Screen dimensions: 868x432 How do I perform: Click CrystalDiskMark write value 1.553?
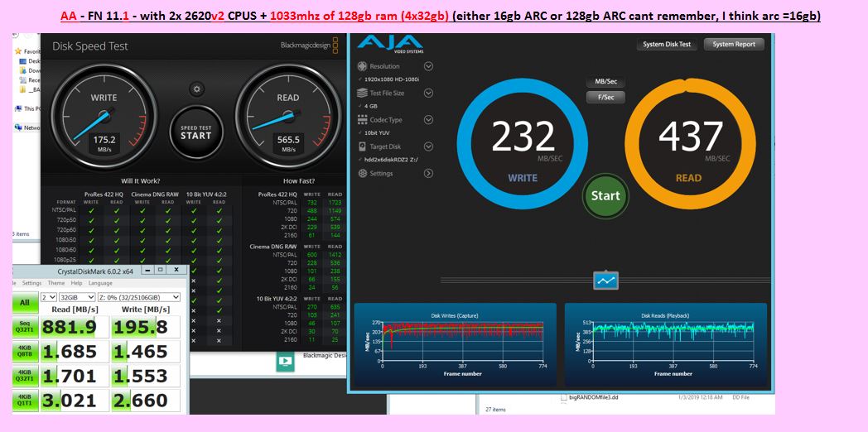click(146, 376)
